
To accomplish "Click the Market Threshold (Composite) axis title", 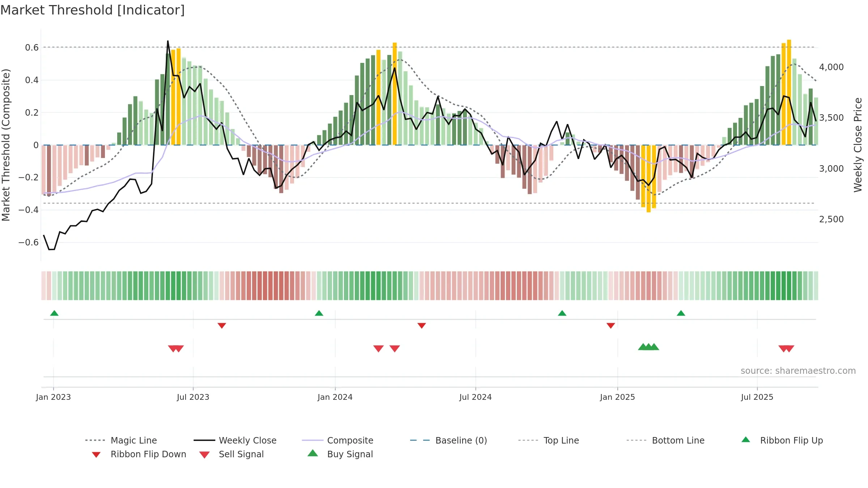I will pos(6,145).
